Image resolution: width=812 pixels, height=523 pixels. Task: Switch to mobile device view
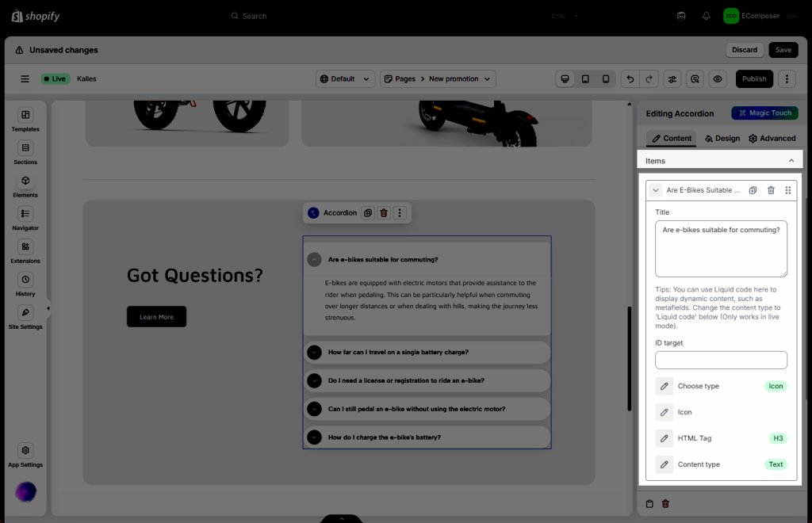(606, 79)
